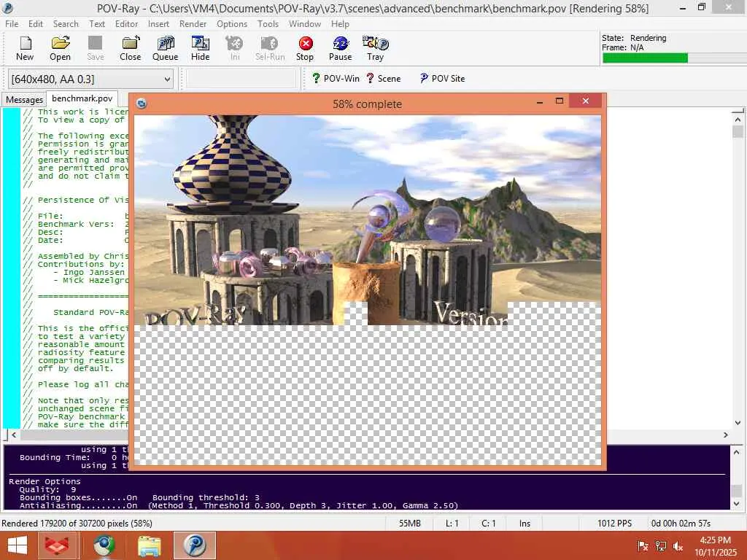This screenshot has width=747, height=560.
Task: Click the rendered image preview
Action: 368,290
